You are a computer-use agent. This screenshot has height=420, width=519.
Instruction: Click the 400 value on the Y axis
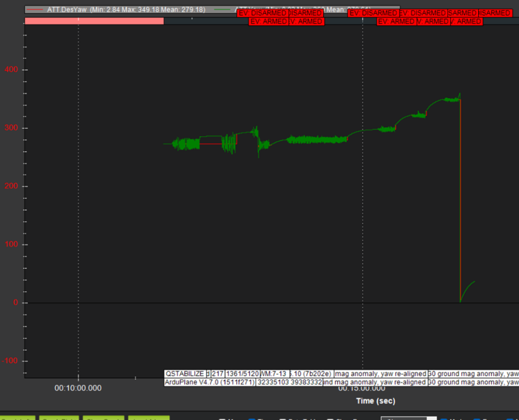[x=11, y=70]
